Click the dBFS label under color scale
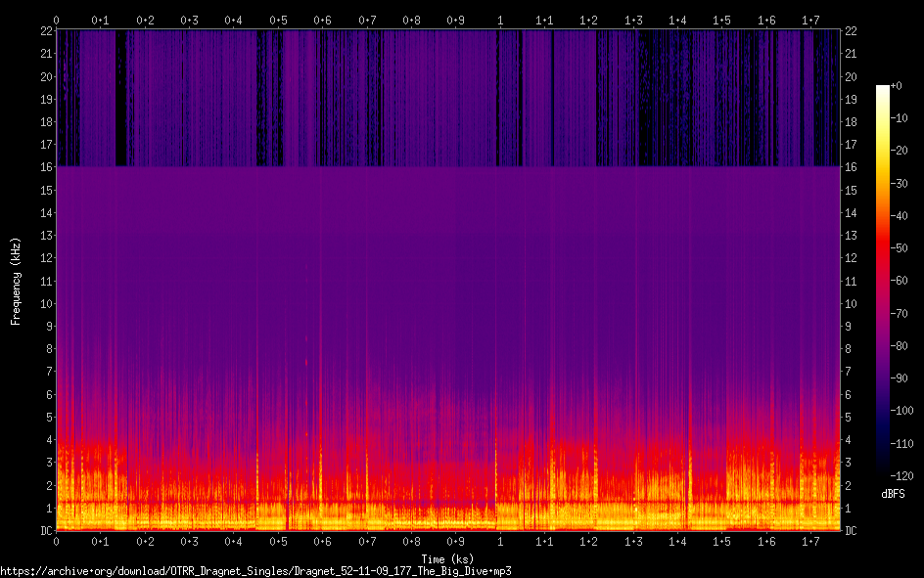 [x=893, y=495]
